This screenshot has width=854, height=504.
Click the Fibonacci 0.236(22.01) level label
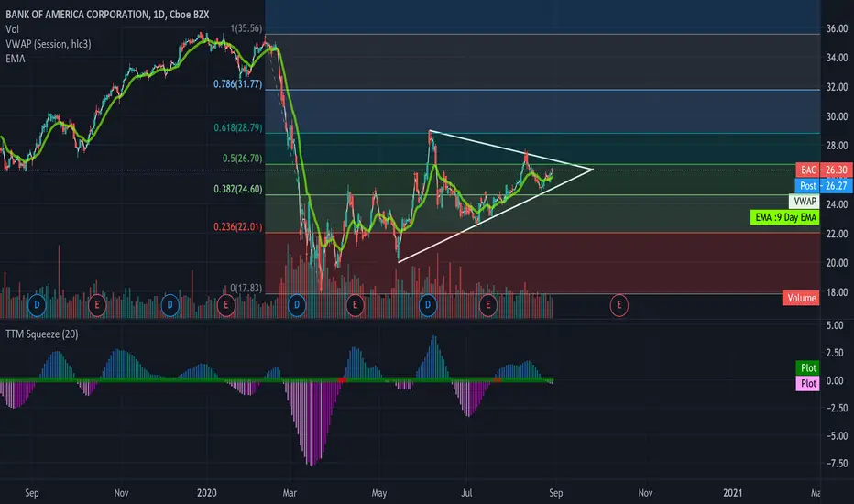(x=237, y=226)
